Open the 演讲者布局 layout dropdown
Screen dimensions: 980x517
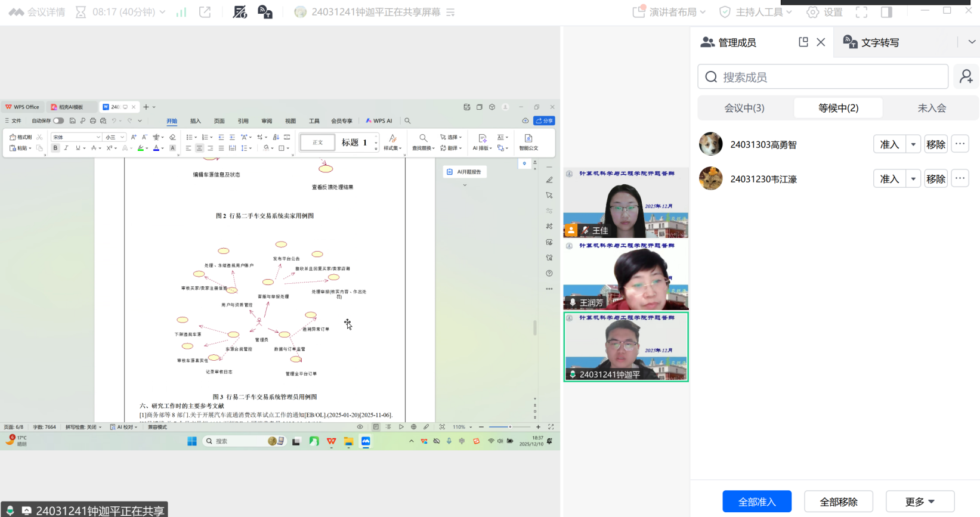tap(669, 12)
